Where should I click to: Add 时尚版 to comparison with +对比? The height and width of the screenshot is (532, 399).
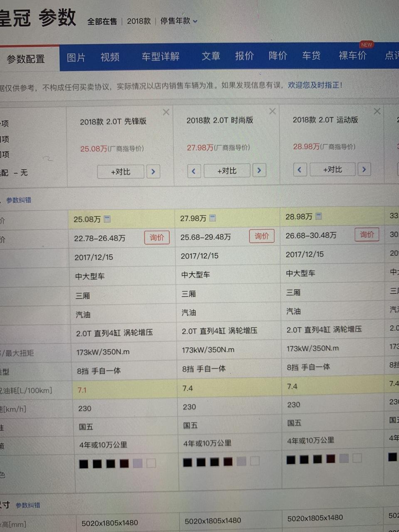227,170
